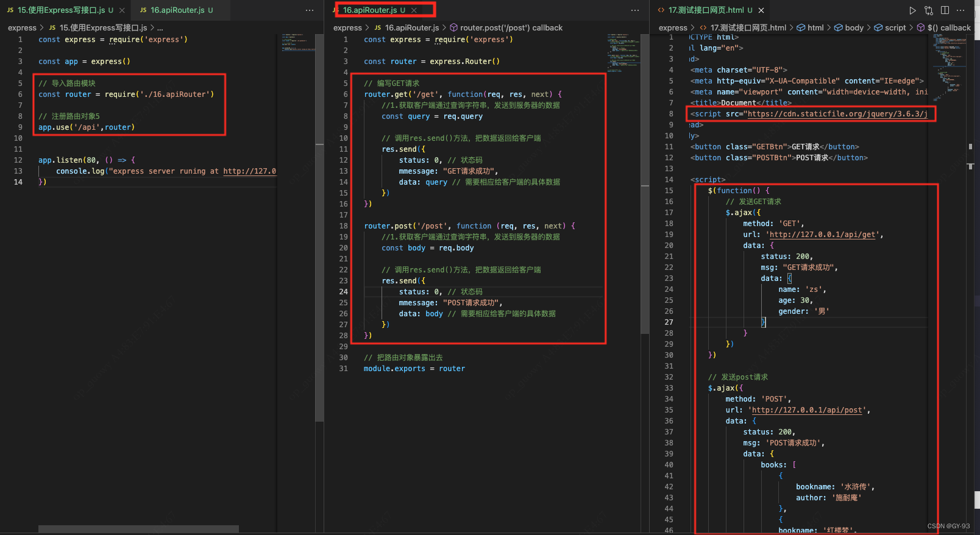Click horizontal scrollbar of left editor

pyautogui.click(x=138, y=529)
